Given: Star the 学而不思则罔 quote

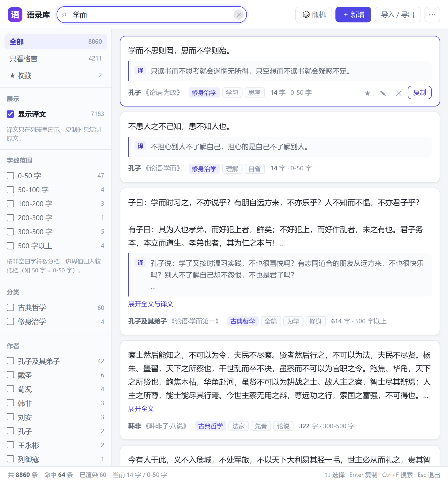Looking at the screenshot, I should (367, 93).
